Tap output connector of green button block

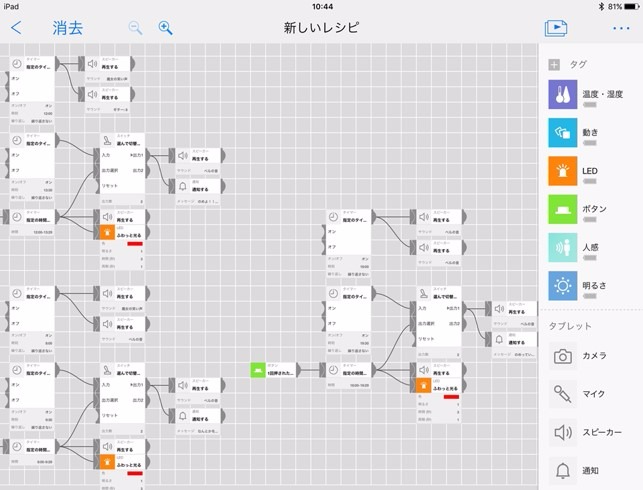coord(299,370)
